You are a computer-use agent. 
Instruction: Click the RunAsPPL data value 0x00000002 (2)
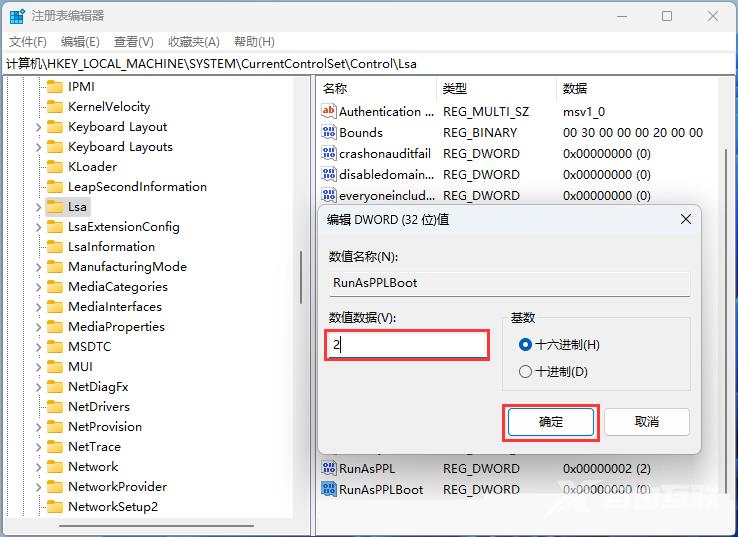pos(607,469)
